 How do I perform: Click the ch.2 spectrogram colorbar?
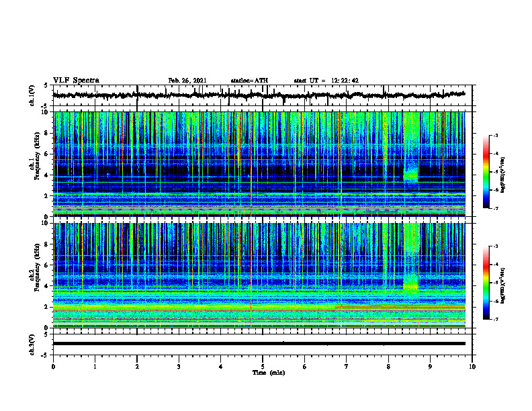486,283
